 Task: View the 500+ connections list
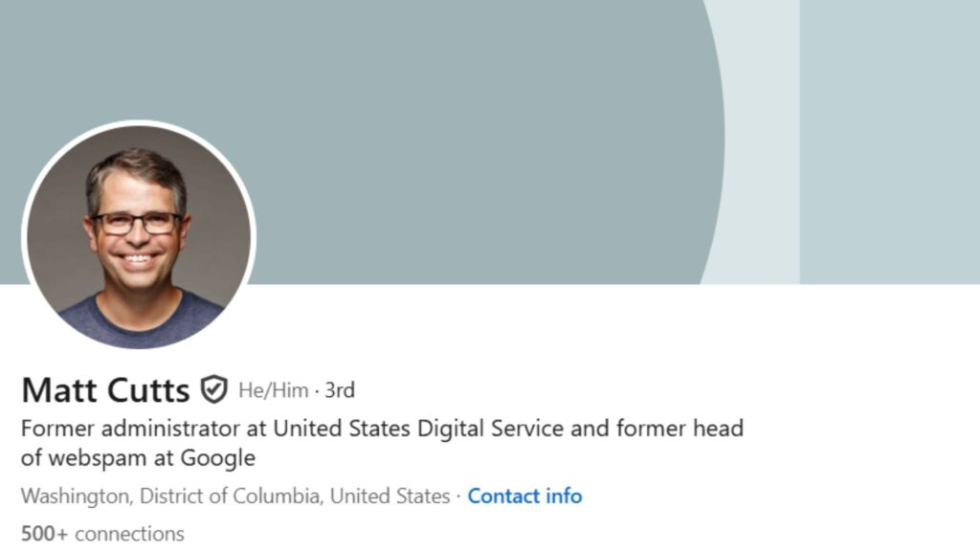pyautogui.click(x=102, y=533)
